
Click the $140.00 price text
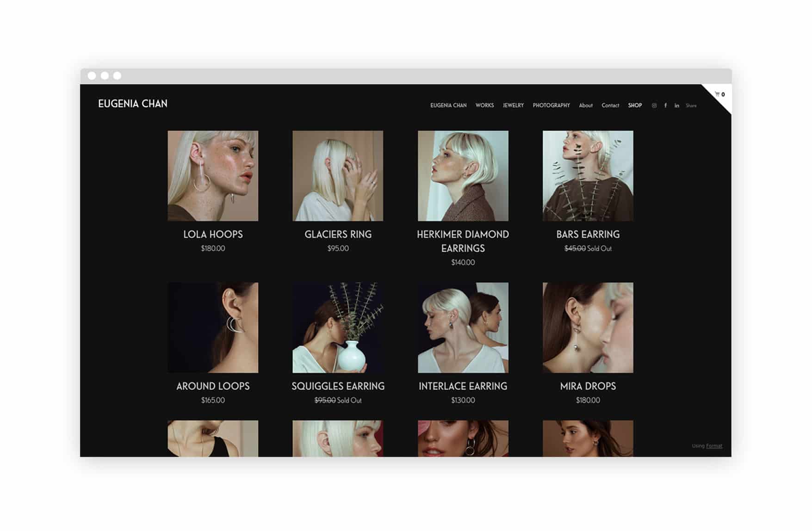click(x=463, y=262)
